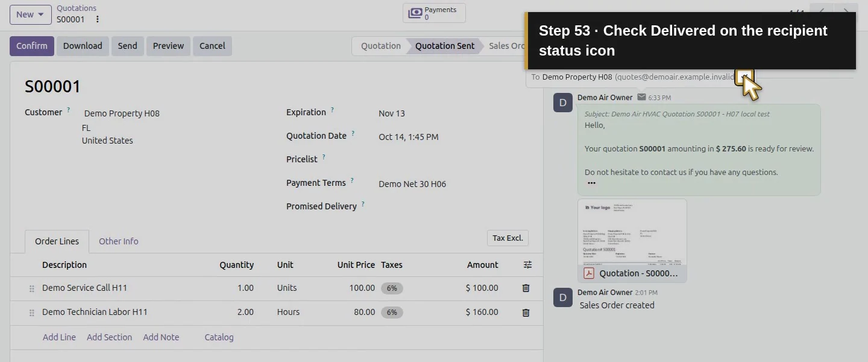868x362 pixels.
Task: Click the envelope icon beside Demo Air Owner
Action: [641, 97]
